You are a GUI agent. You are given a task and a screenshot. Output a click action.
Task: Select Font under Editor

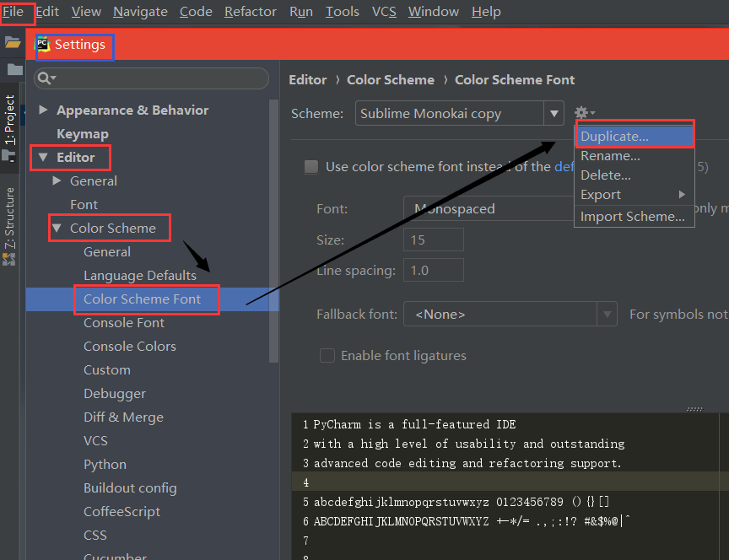(84, 204)
